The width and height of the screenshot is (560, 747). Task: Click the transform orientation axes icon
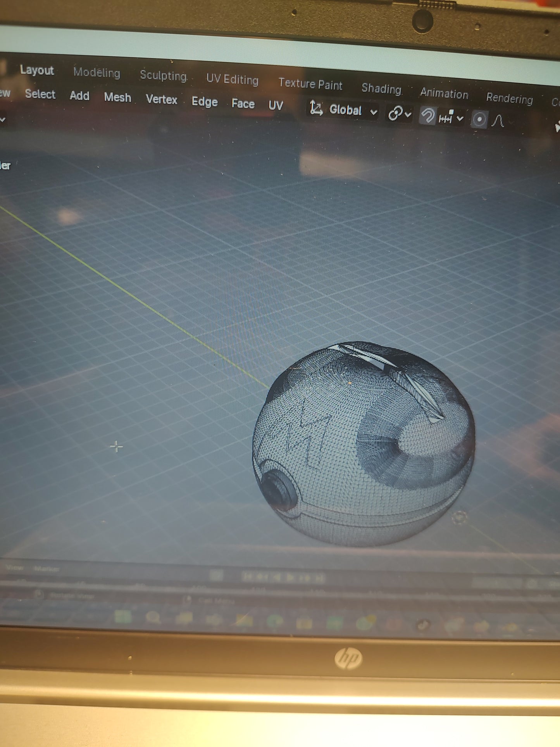(316, 108)
